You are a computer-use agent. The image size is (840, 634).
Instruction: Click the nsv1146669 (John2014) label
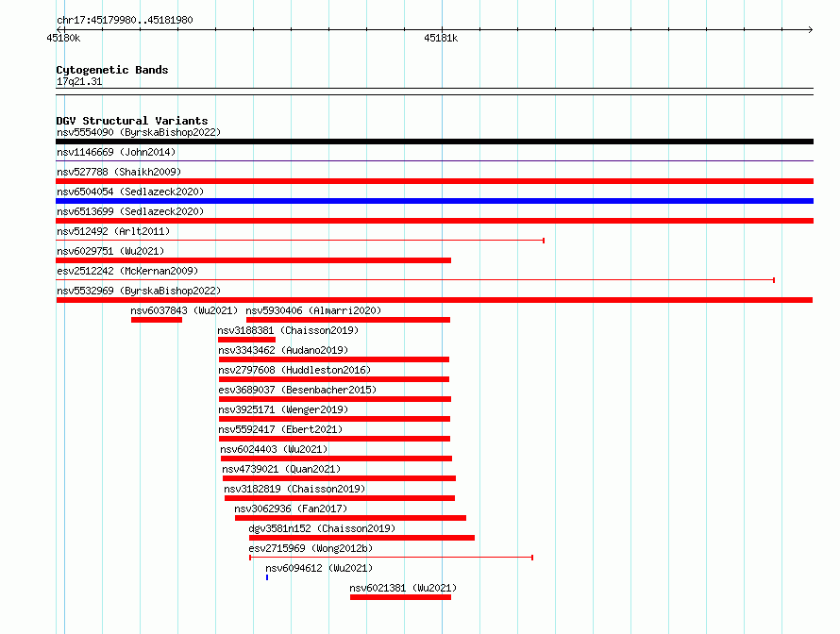[x=116, y=152]
